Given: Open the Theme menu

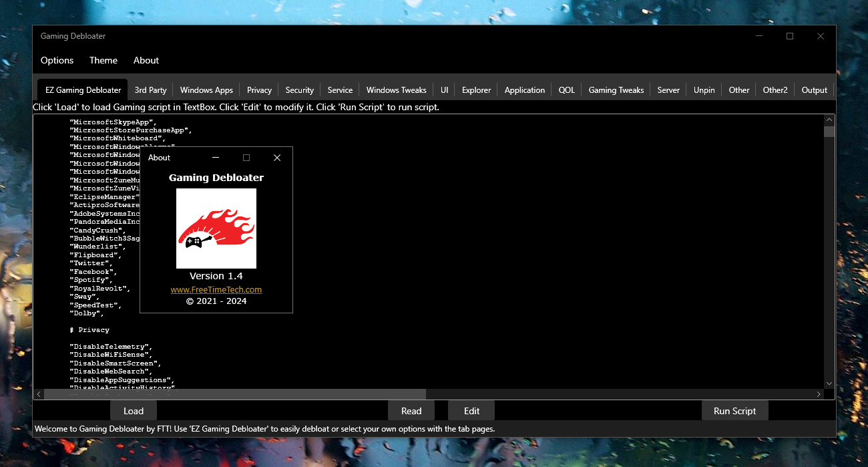Looking at the screenshot, I should coord(103,60).
